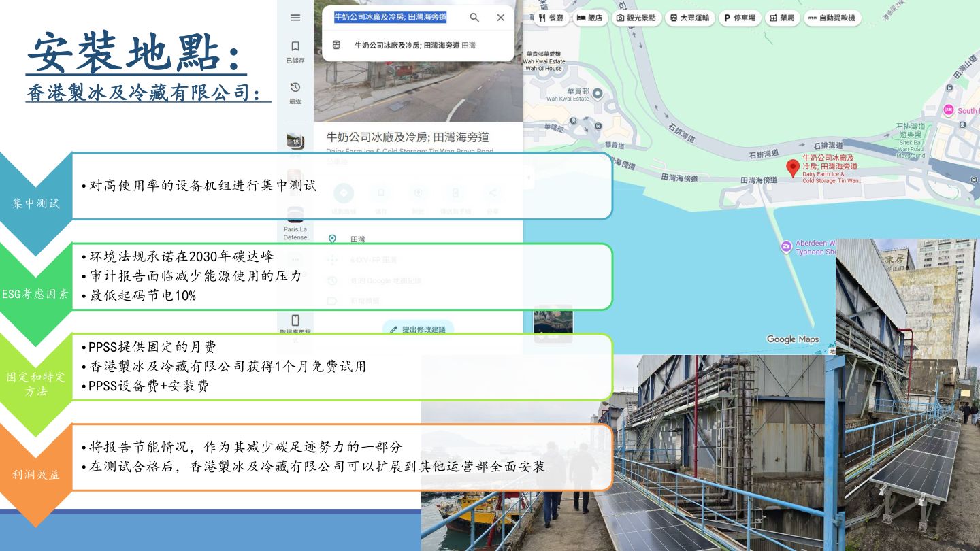980x551 pixels.
Task: Click the faded Directions icon in place panel
Action: [343, 193]
